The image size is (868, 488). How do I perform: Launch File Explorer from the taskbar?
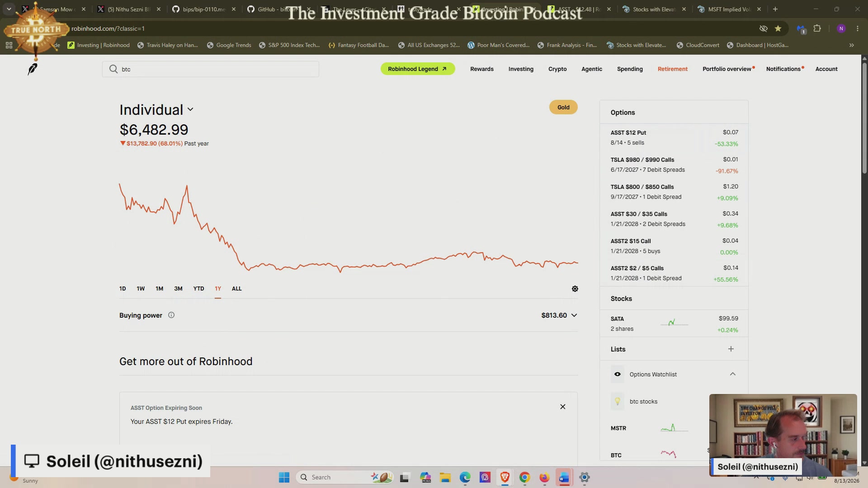[445, 477]
